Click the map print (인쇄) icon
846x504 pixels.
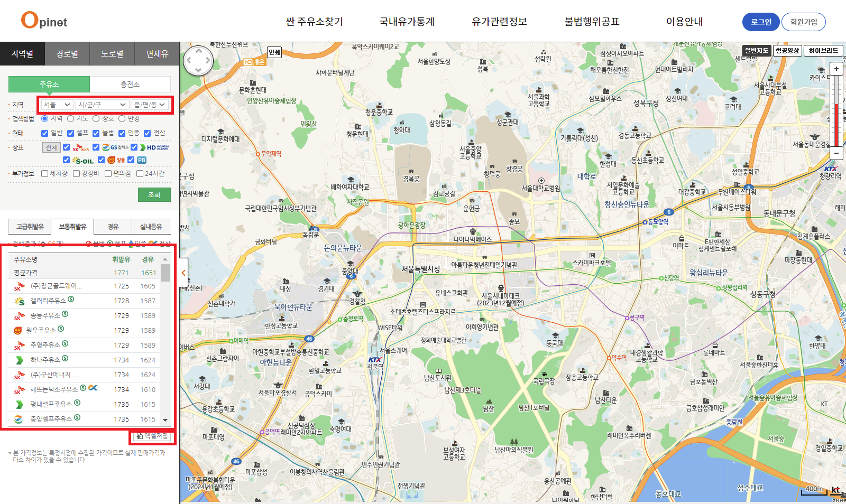274,52
